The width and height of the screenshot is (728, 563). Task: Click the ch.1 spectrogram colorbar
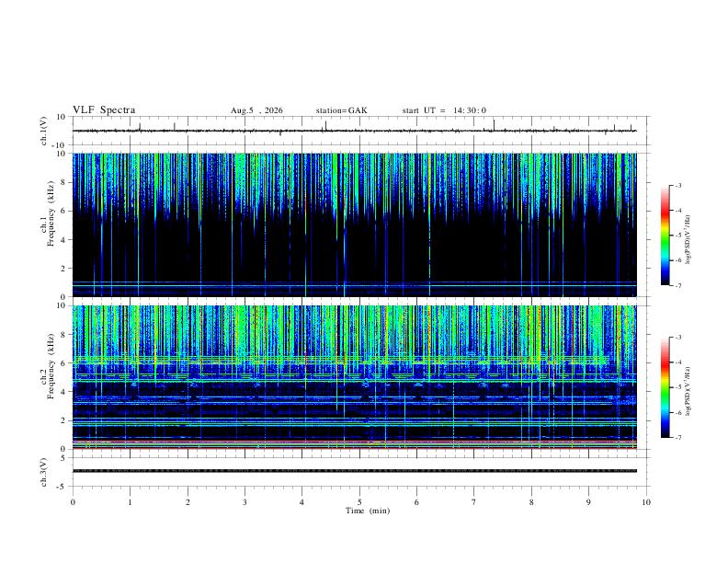tap(665, 236)
